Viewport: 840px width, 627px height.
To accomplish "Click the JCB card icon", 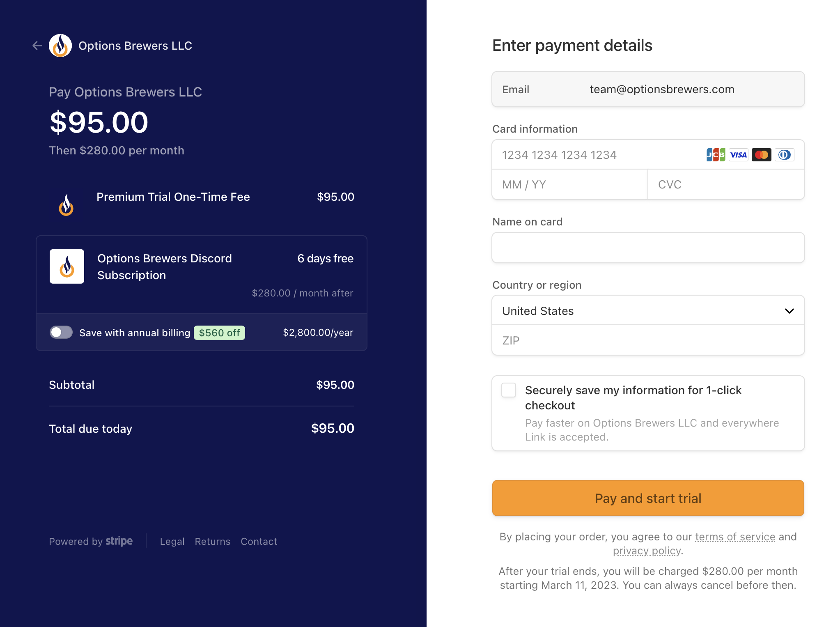I will pos(716,155).
